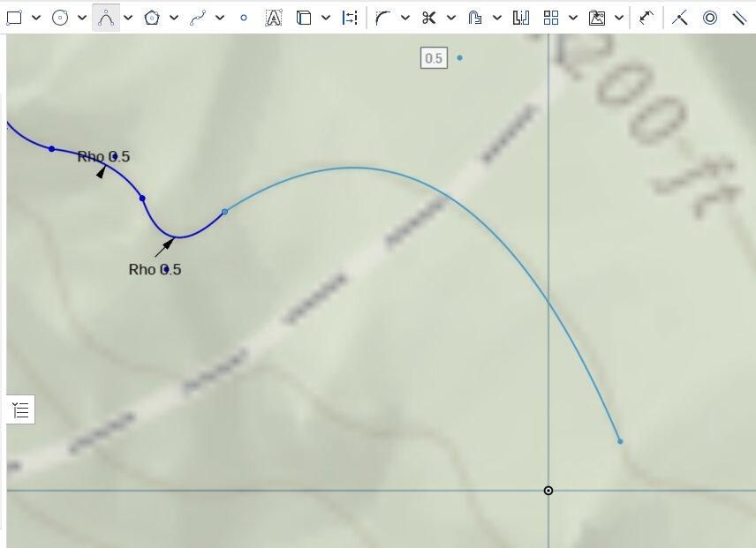756x548 pixels.
Task: Open the arc/conic tool dropdown arrow
Action: tap(128, 18)
